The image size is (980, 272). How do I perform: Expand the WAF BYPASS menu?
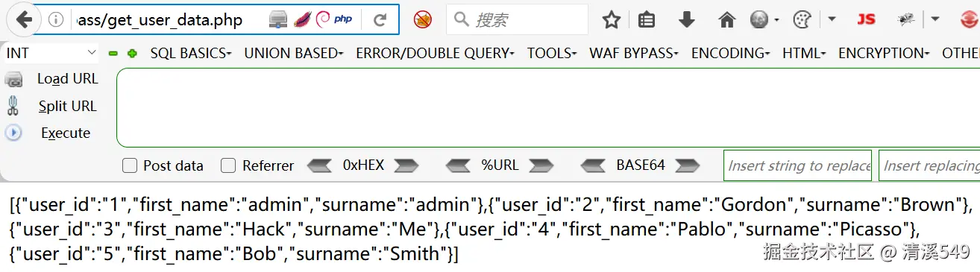point(634,53)
